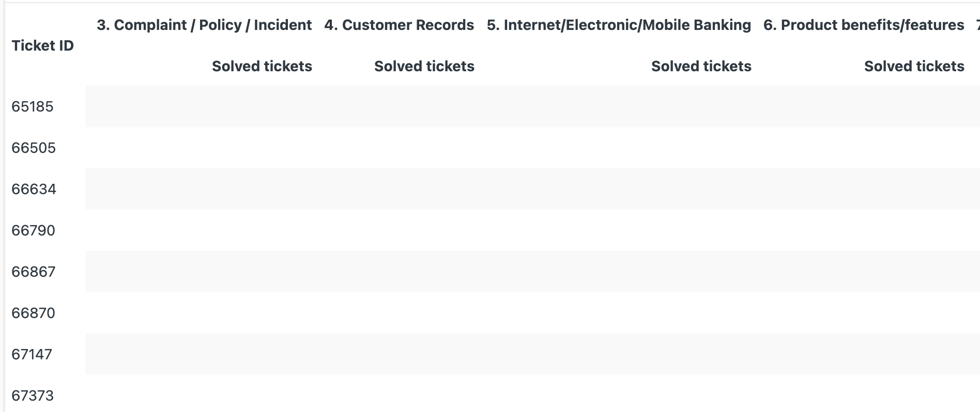The image size is (980, 412).
Task: Open ticket 65185
Action: pos(33,106)
